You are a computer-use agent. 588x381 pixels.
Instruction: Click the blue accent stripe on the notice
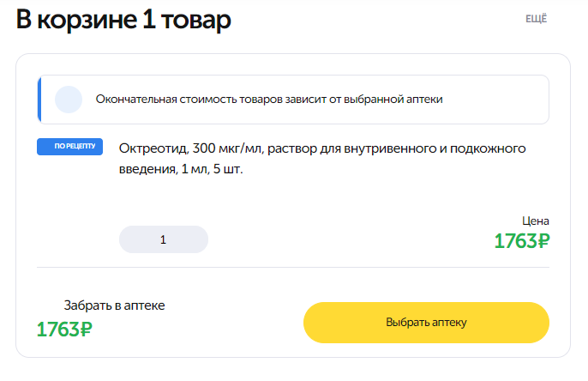pyautogui.click(x=39, y=100)
